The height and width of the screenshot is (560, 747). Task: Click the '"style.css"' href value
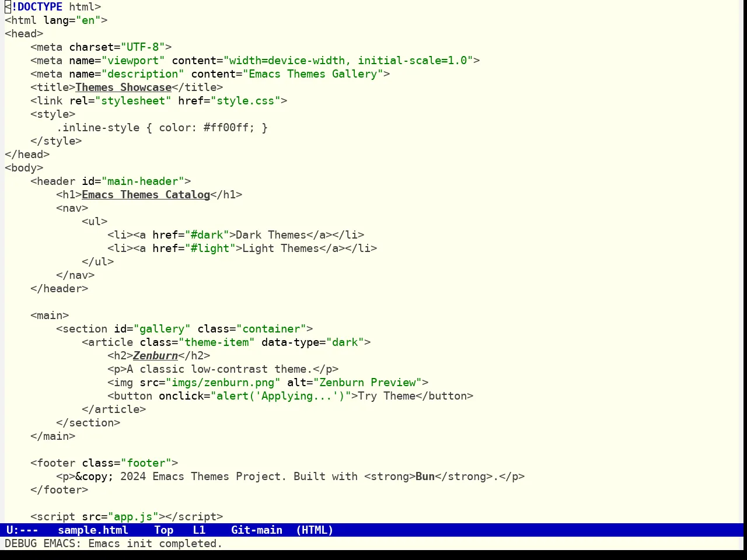pos(246,101)
